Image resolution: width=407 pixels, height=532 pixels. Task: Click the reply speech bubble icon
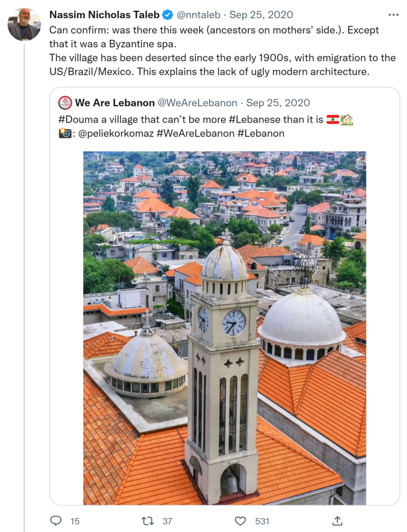[x=56, y=521]
